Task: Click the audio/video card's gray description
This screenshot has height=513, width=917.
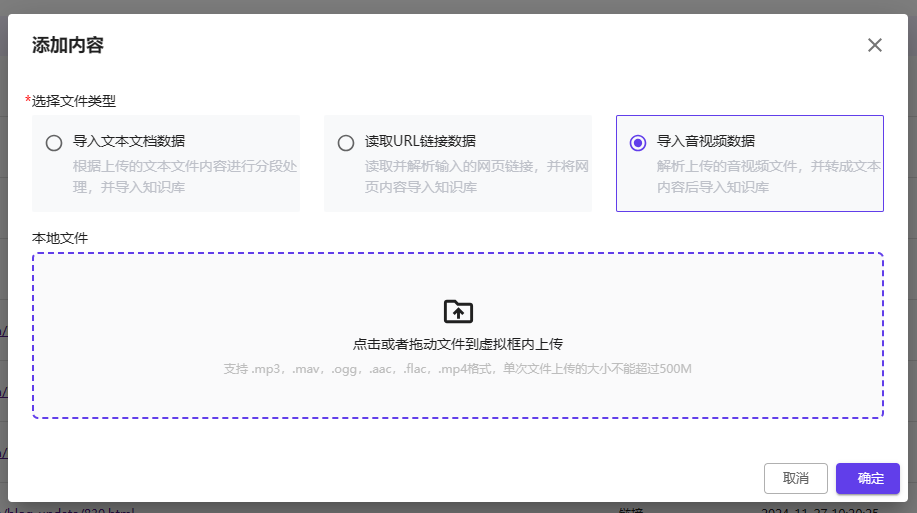Action: point(768,176)
